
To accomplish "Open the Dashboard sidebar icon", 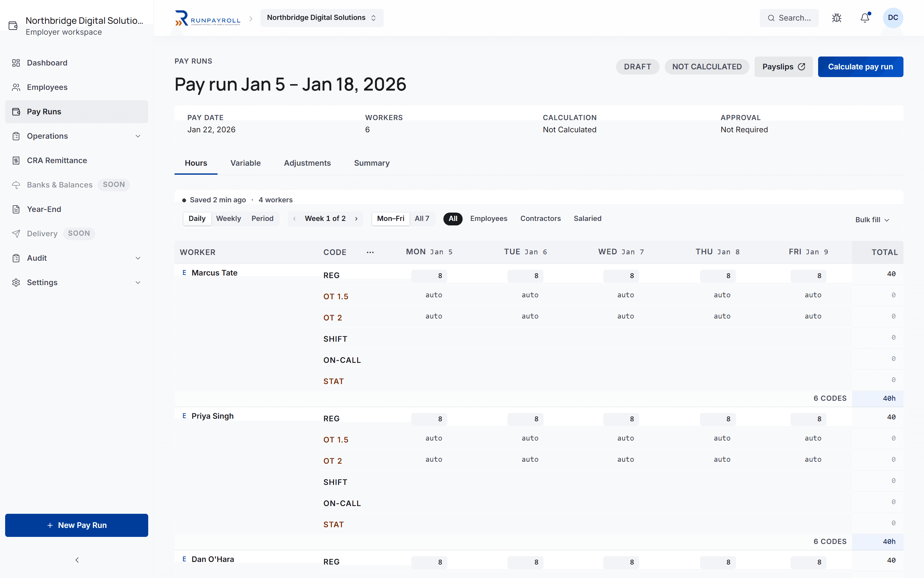I will coord(16,63).
